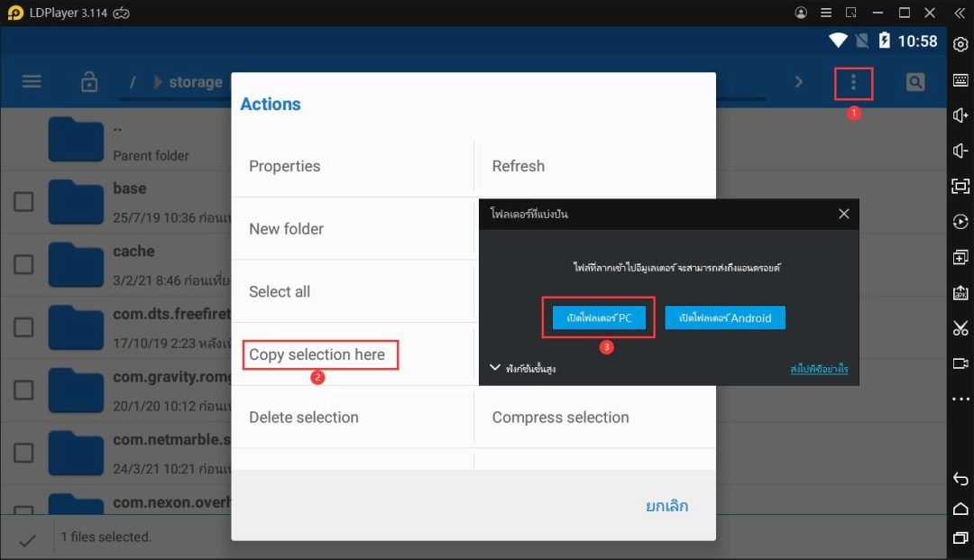The image size is (974, 560).
Task: Choose "Copy selection here" action
Action: (317, 354)
